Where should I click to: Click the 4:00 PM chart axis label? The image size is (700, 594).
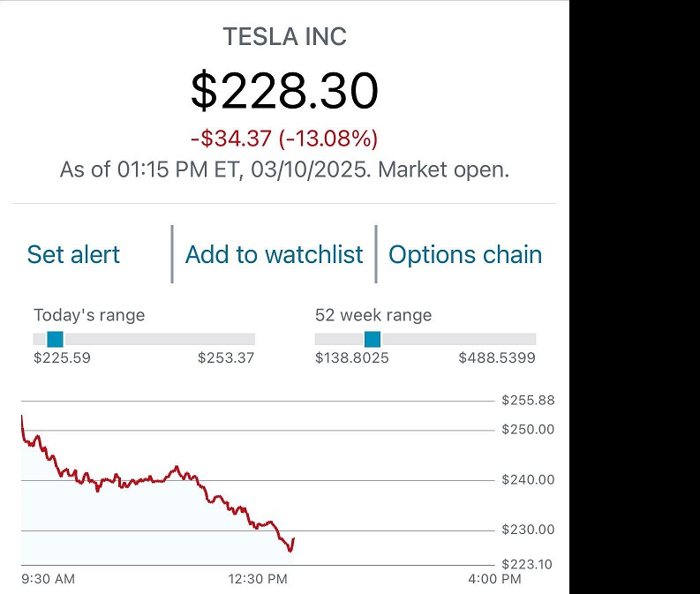pyautogui.click(x=494, y=579)
